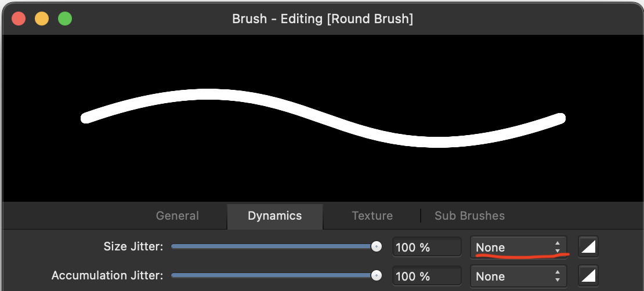Click the Size Jitter dropdown stepper arrows
Image resolution: width=644 pixels, height=291 pixels.
click(x=558, y=247)
